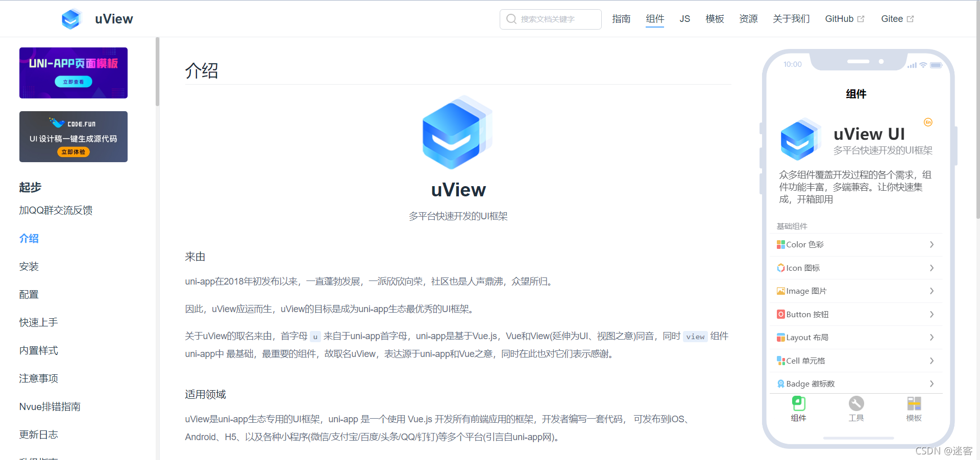Open the 指南 nav menu
Viewport: 980px width, 460px height.
[621, 19]
